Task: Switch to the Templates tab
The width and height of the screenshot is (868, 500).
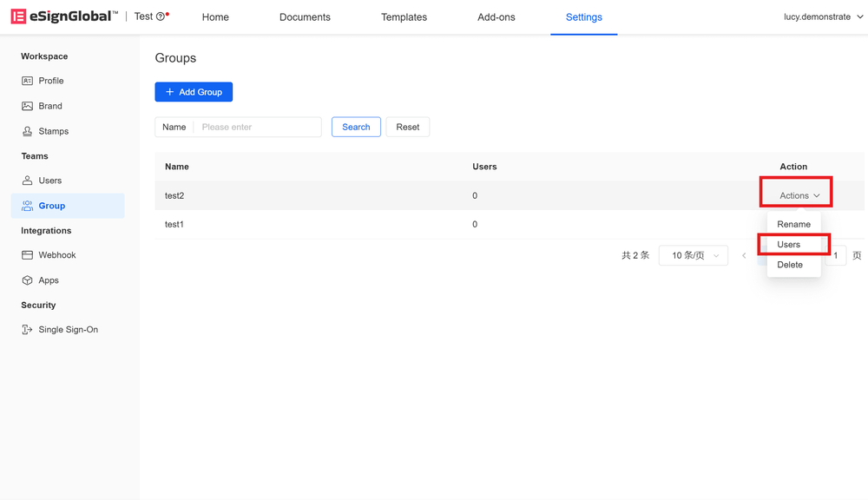Action: tap(404, 17)
